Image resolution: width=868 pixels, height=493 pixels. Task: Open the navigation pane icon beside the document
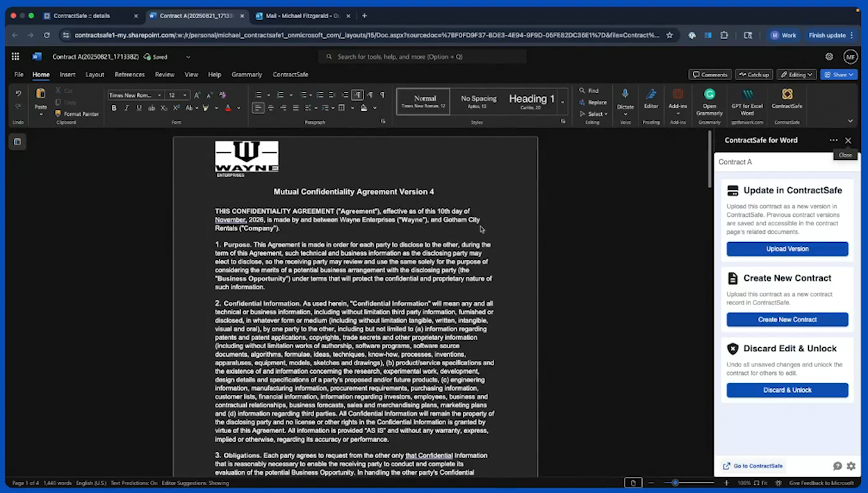tap(17, 142)
